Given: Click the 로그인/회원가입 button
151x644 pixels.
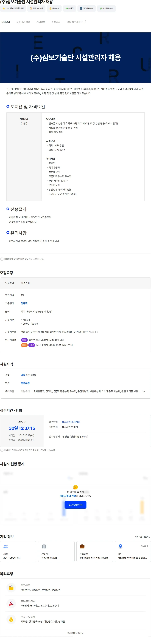Looking at the screenshot, I should tap(75, 505).
